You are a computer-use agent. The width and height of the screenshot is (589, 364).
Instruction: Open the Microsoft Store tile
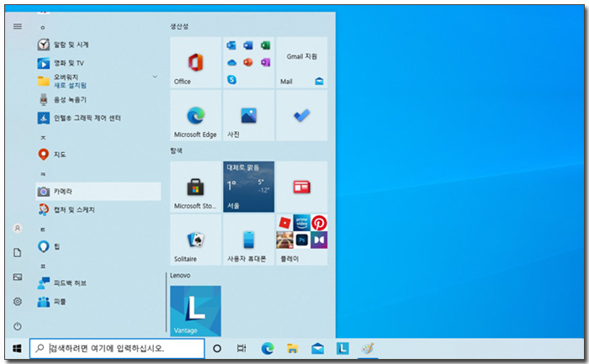coord(195,187)
